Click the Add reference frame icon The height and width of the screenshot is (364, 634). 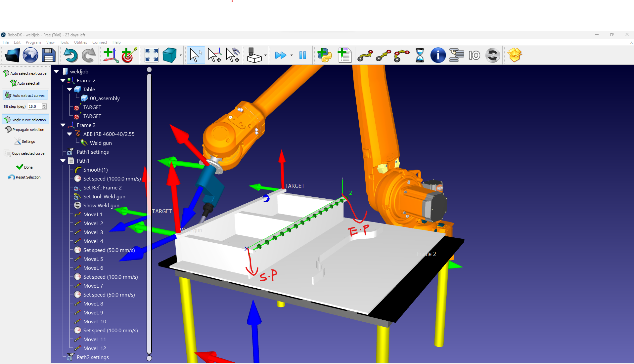tap(111, 55)
